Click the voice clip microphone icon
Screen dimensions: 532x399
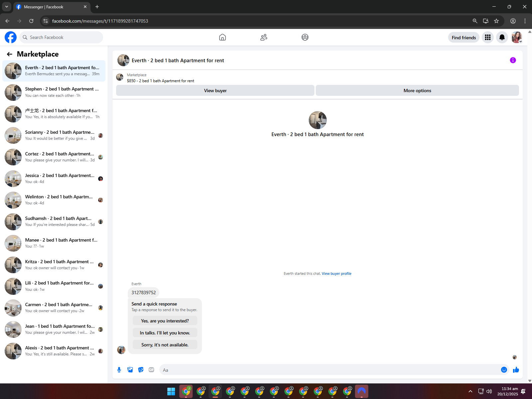[x=119, y=370]
